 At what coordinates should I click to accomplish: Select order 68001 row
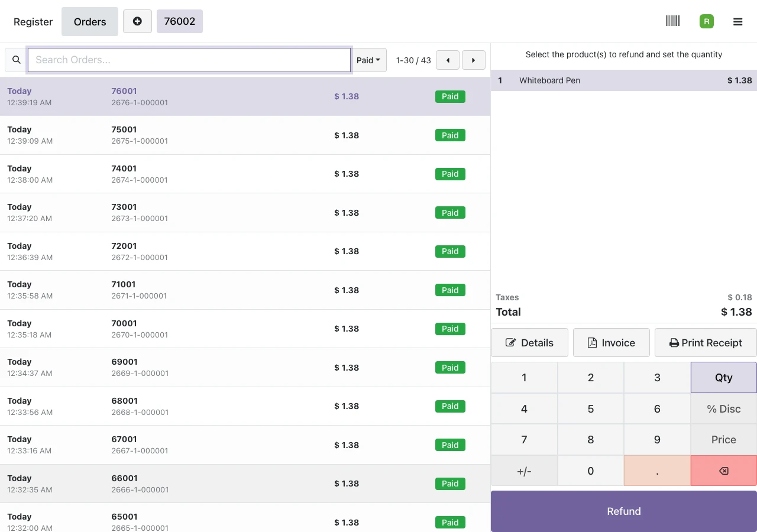[x=245, y=406]
